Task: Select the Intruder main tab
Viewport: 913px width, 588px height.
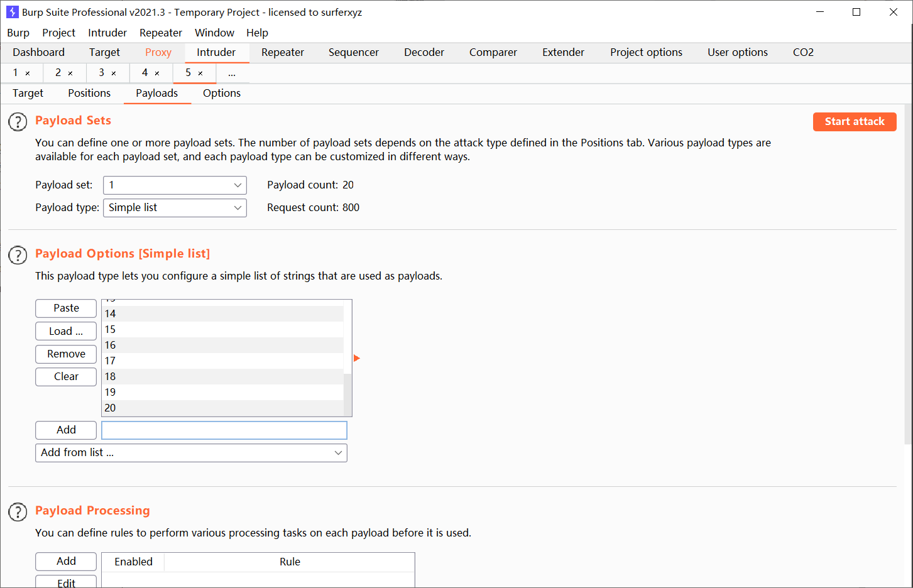Action: (x=216, y=53)
